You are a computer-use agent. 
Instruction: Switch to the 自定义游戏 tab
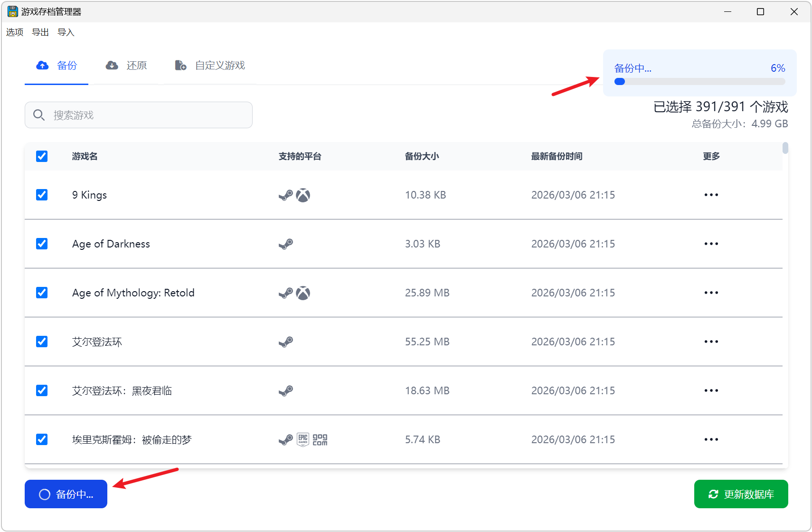pyautogui.click(x=210, y=66)
